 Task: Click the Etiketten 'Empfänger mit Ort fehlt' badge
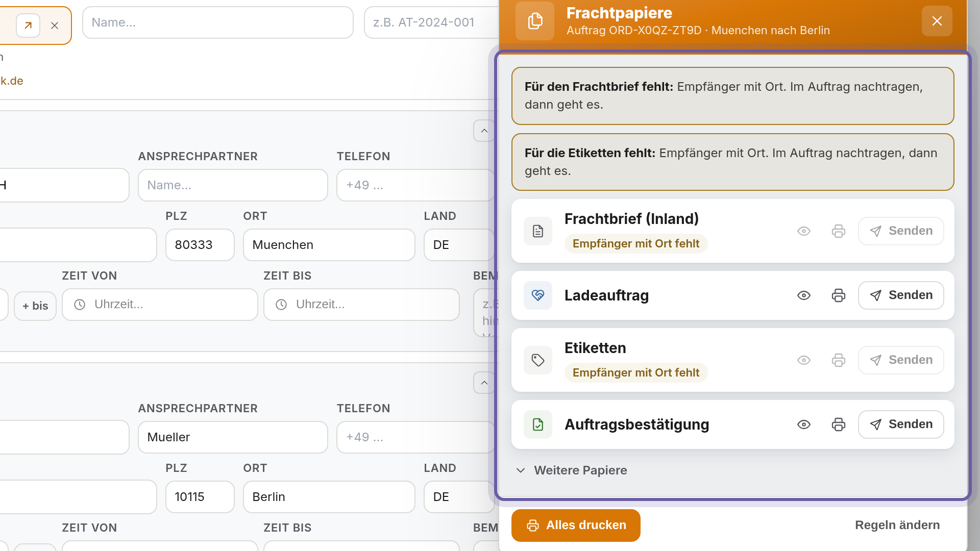(x=636, y=373)
